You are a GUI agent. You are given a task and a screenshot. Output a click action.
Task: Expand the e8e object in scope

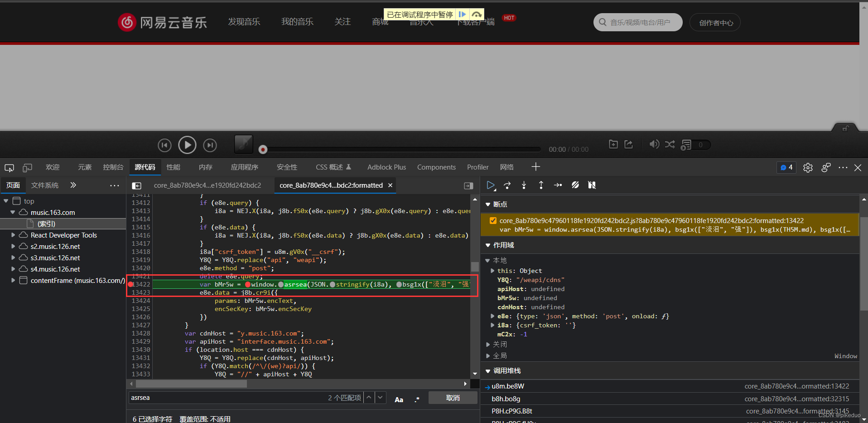coord(492,316)
